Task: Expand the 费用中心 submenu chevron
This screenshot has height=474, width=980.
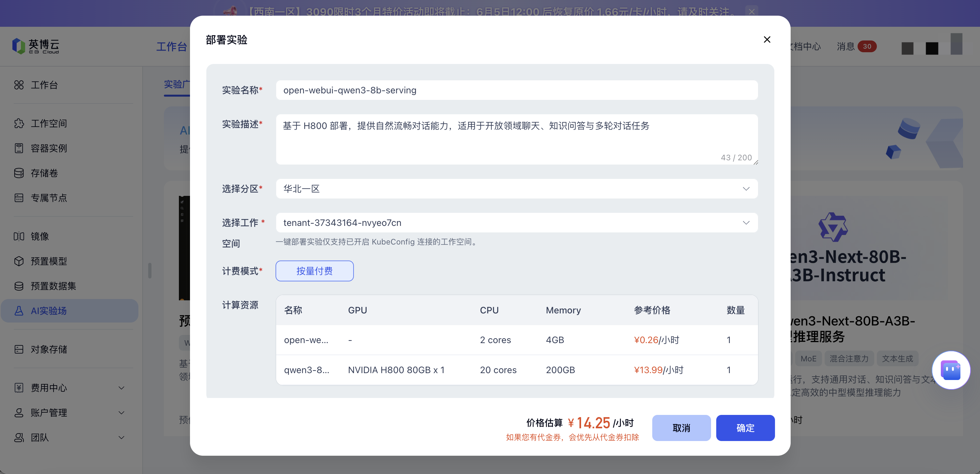Action: [x=122, y=388]
